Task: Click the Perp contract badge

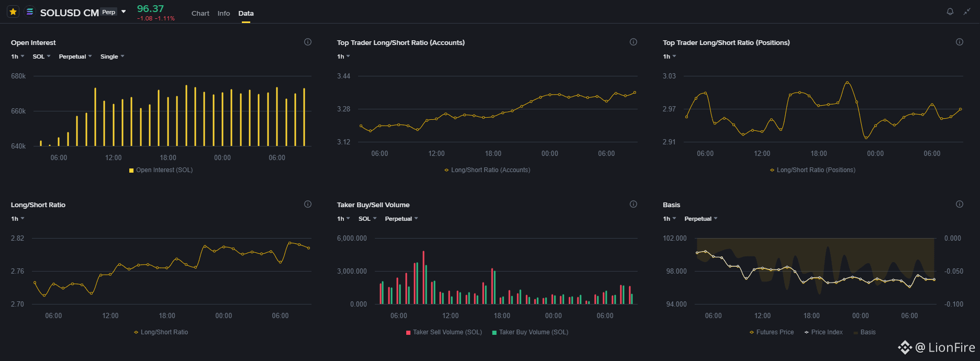Action: pyautogui.click(x=109, y=12)
